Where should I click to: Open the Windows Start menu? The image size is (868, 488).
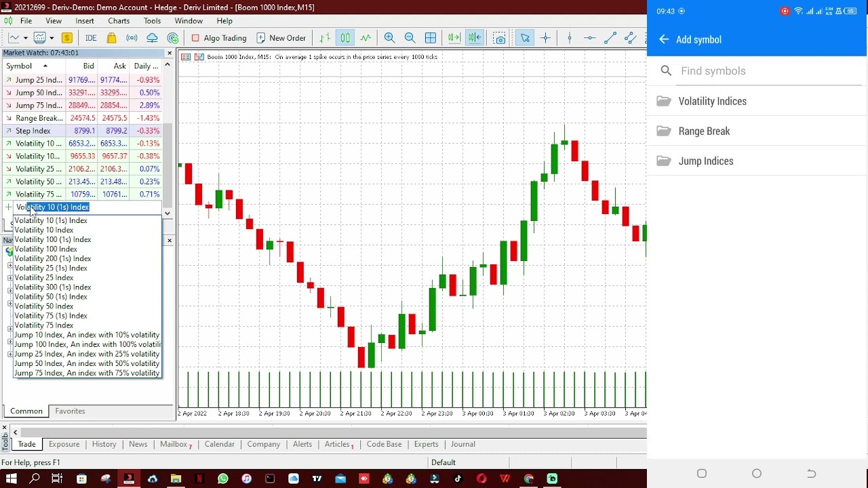point(11,479)
